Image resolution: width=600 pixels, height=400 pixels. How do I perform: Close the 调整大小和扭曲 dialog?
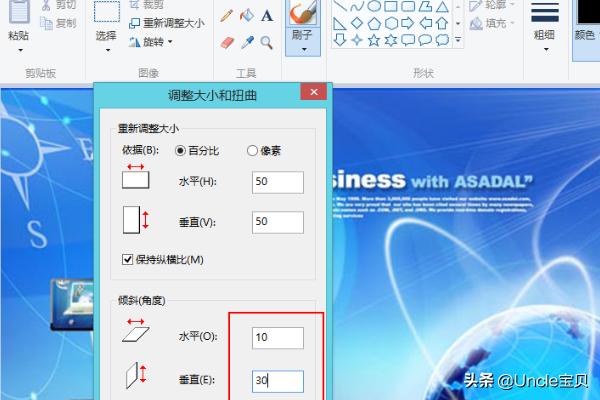coord(314,92)
